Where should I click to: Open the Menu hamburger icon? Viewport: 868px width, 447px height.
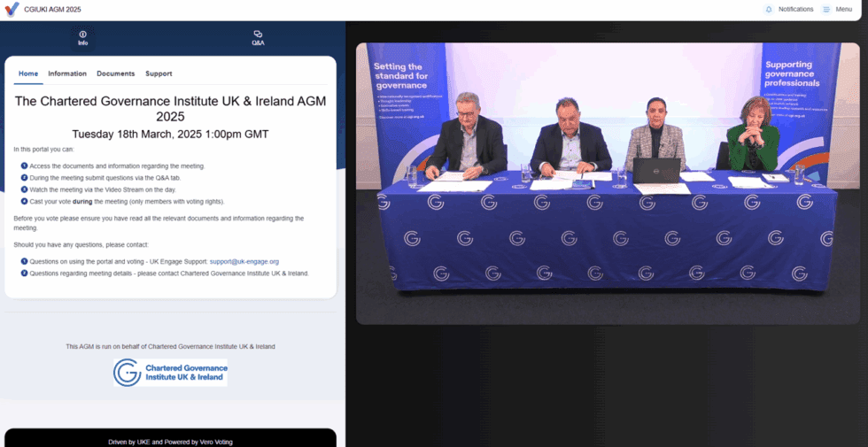coord(825,10)
